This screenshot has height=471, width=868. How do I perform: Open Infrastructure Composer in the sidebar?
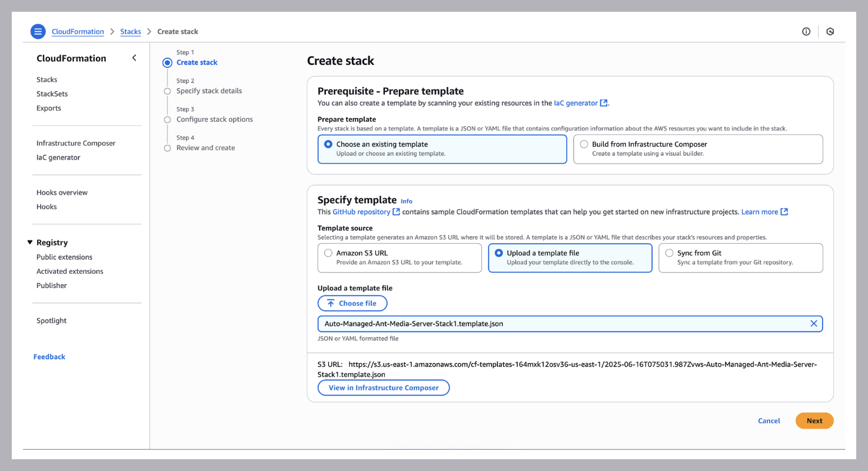pos(76,143)
